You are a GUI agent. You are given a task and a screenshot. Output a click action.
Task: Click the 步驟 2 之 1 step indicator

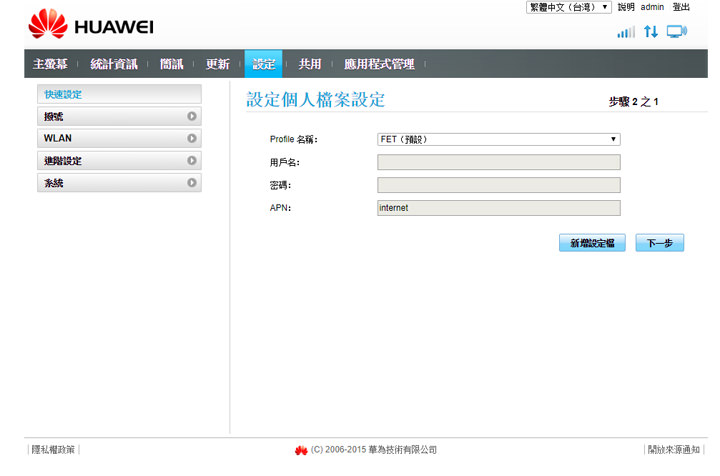click(633, 102)
